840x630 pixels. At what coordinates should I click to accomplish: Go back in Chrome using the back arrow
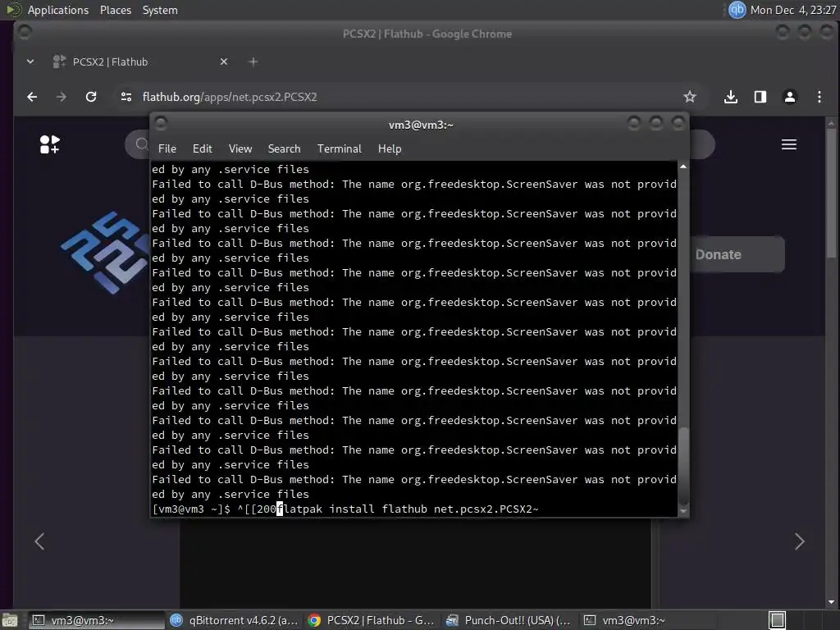tap(32, 97)
